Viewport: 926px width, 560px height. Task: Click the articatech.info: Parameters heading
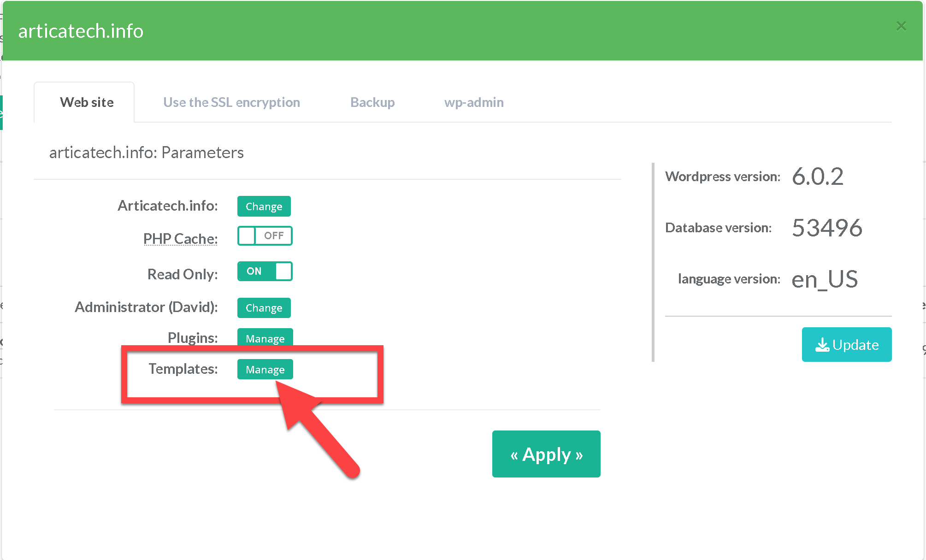[x=147, y=153]
